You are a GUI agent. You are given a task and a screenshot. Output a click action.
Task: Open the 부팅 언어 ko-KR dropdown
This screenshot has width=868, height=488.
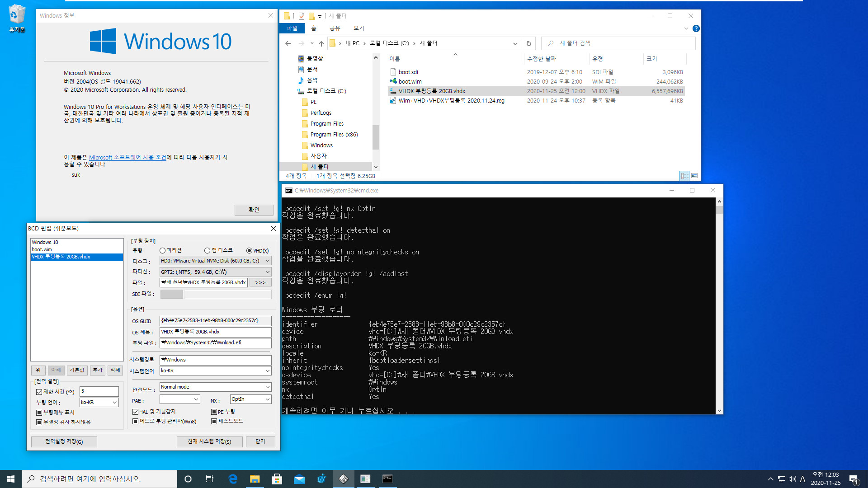point(99,402)
